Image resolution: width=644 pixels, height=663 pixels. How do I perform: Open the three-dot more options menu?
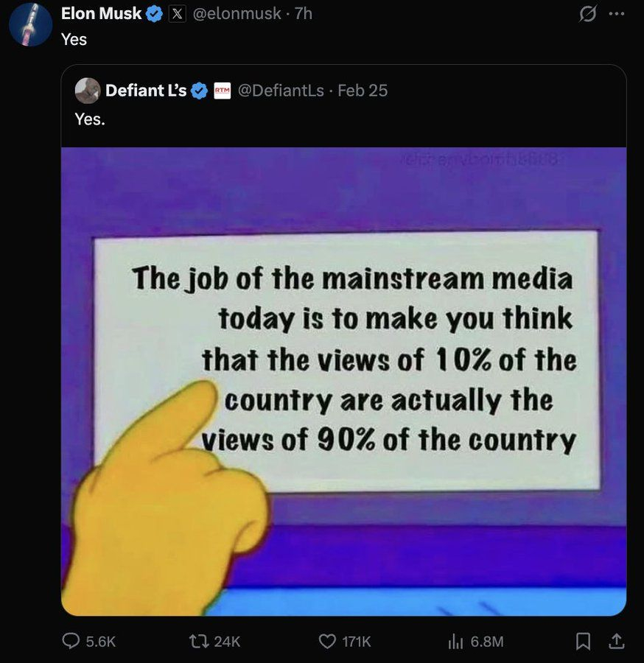pyautogui.click(x=617, y=14)
